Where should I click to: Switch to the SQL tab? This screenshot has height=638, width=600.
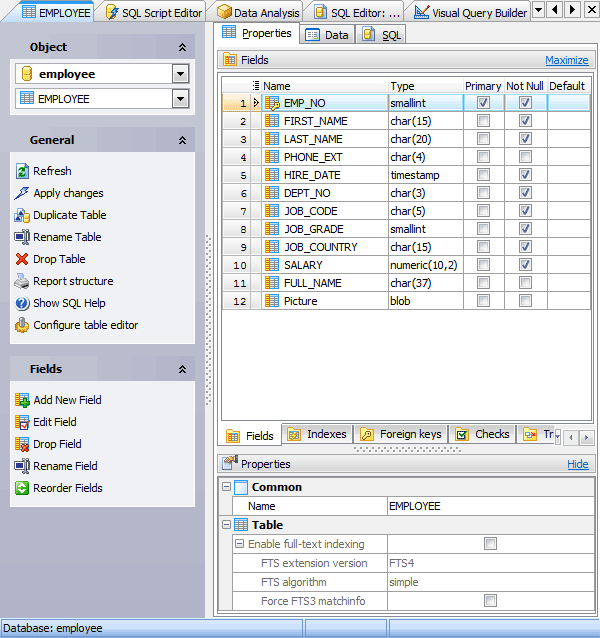click(382, 35)
